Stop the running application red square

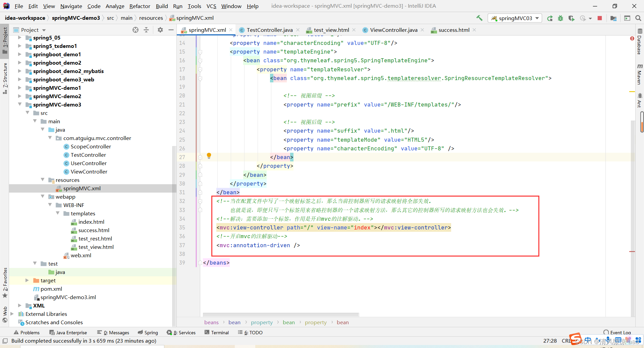click(600, 18)
